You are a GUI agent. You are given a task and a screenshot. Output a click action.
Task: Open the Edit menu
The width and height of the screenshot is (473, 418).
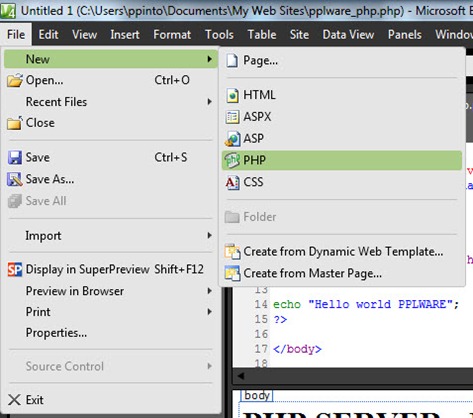coord(48,34)
